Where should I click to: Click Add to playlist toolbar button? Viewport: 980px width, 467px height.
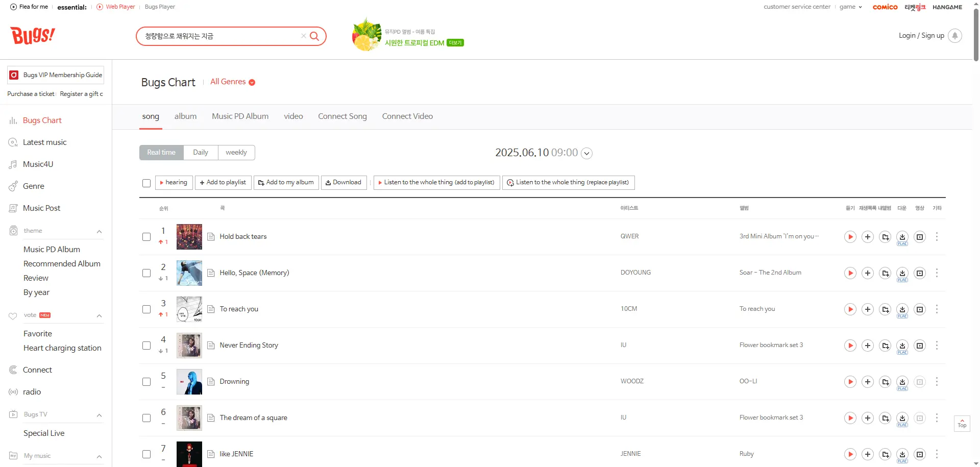223,183
